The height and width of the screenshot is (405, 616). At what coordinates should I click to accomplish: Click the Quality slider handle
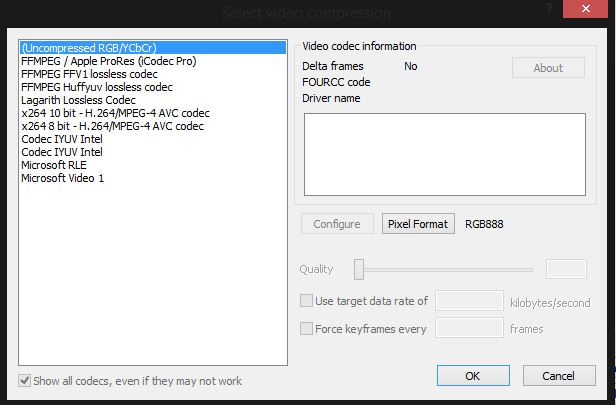coord(359,269)
